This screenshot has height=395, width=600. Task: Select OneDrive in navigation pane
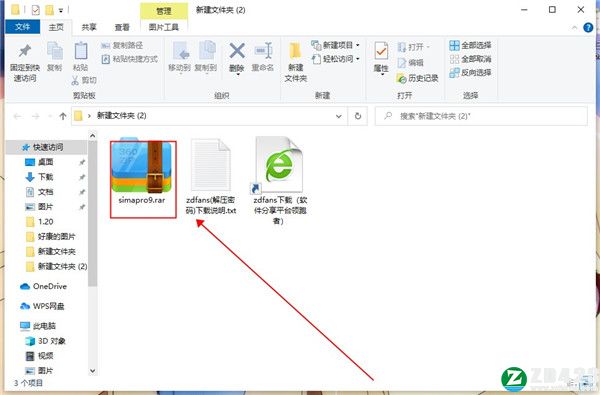coord(44,286)
